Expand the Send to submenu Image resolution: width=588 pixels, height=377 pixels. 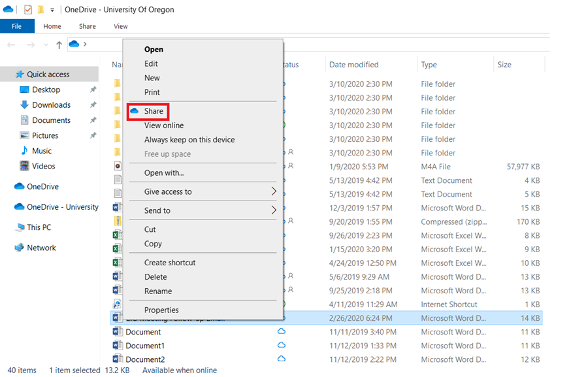(x=203, y=210)
